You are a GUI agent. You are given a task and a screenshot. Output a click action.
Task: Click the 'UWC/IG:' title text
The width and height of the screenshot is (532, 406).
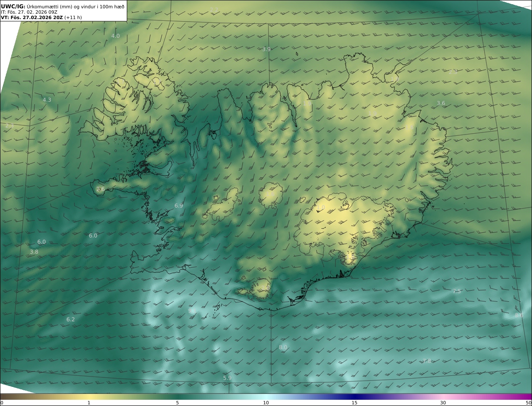click(x=13, y=6)
